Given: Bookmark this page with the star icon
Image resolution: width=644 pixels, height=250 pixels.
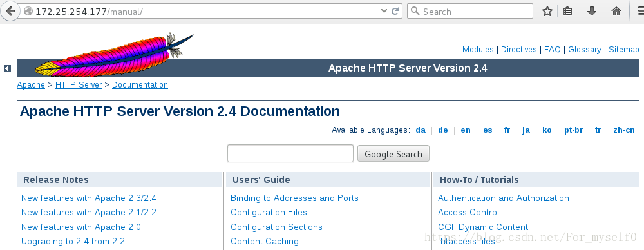Looking at the screenshot, I should click(x=547, y=12).
